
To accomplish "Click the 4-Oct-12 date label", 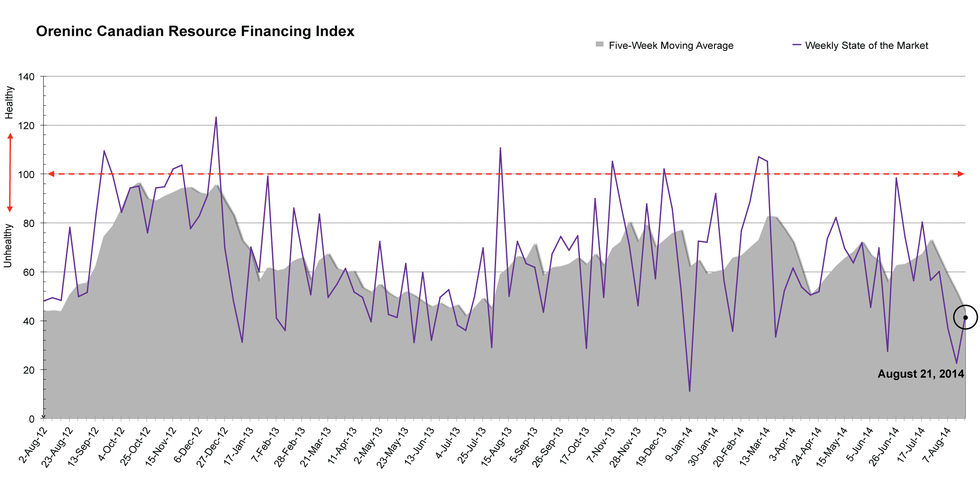I will 111,444.
